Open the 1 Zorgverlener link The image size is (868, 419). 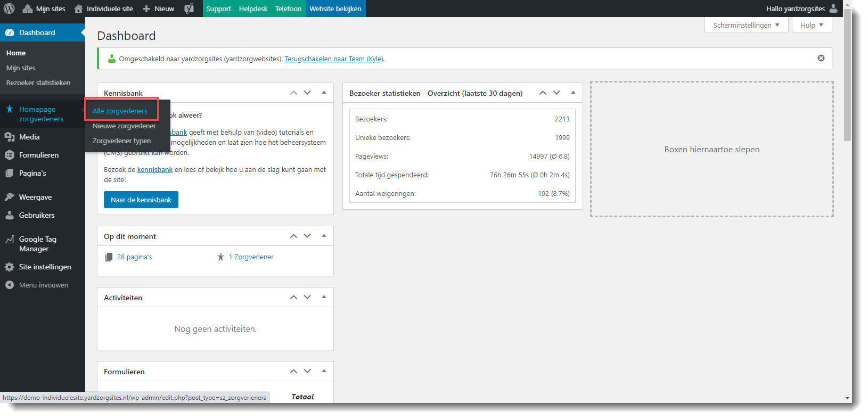pyautogui.click(x=251, y=257)
